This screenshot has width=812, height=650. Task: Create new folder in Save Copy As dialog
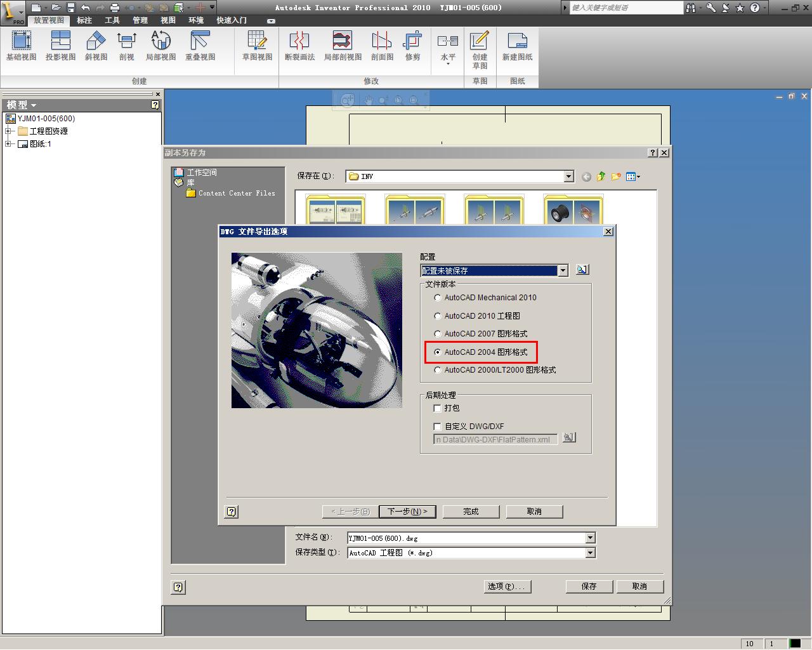point(616,176)
